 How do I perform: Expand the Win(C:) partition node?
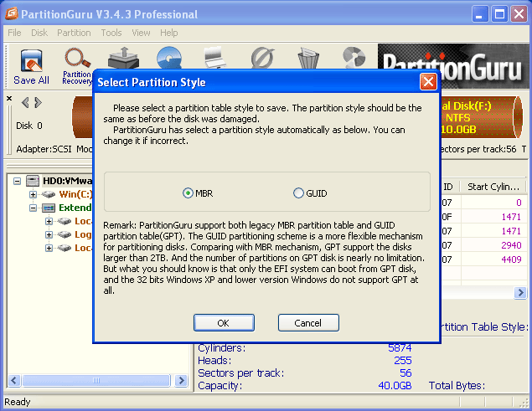point(33,194)
